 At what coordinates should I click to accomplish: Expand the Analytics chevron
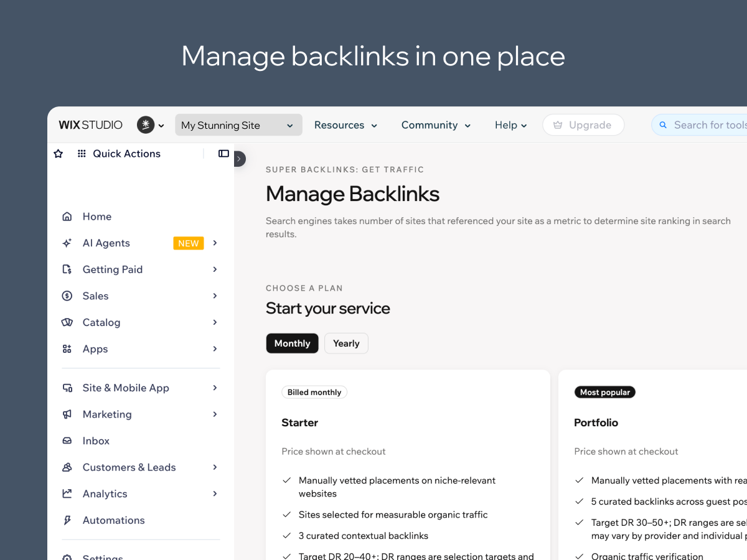coord(215,493)
